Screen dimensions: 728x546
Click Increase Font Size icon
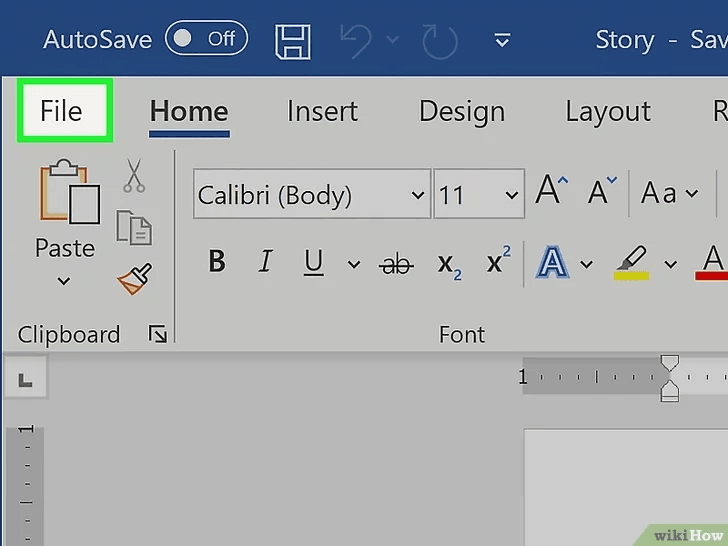552,189
